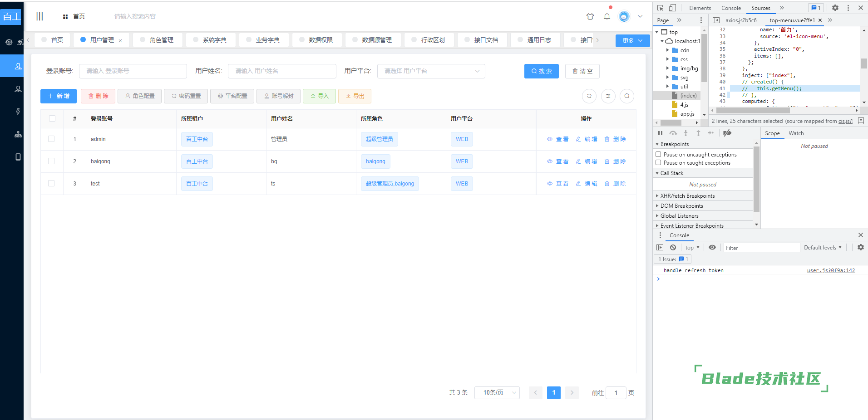Open the 更多 dropdown button
The width and height of the screenshot is (868, 420).
click(x=632, y=40)
